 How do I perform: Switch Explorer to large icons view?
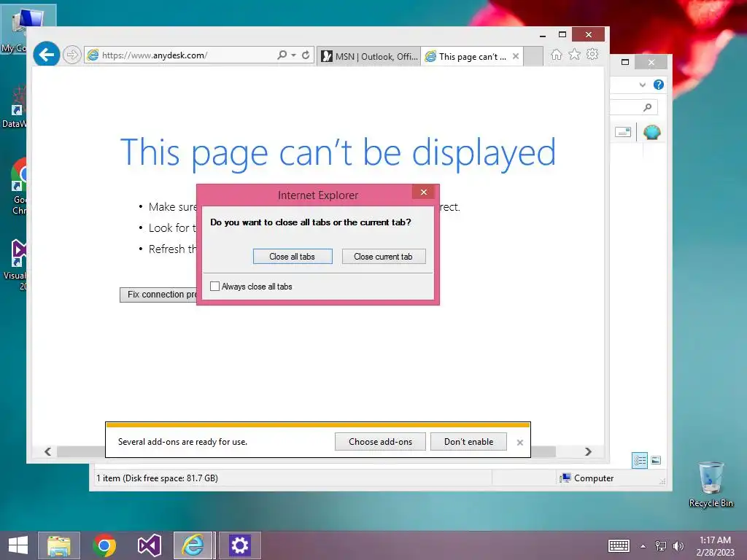click(656, 460)
